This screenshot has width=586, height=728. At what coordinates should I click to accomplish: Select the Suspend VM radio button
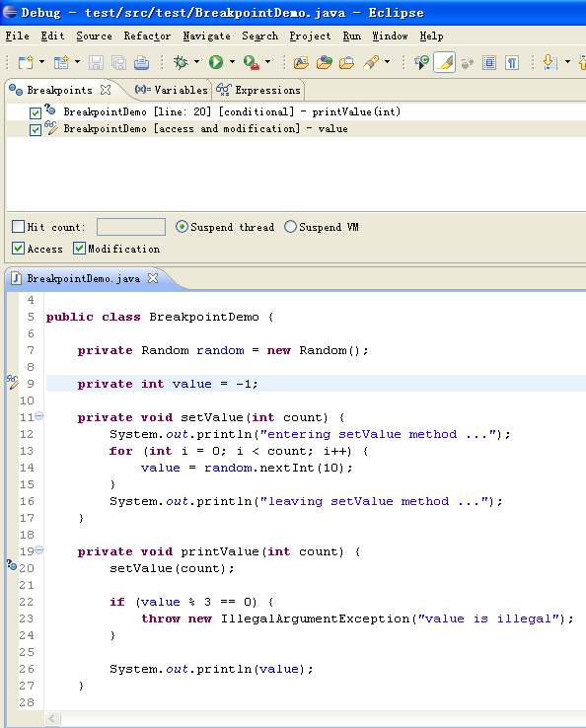tap(291, 227)
